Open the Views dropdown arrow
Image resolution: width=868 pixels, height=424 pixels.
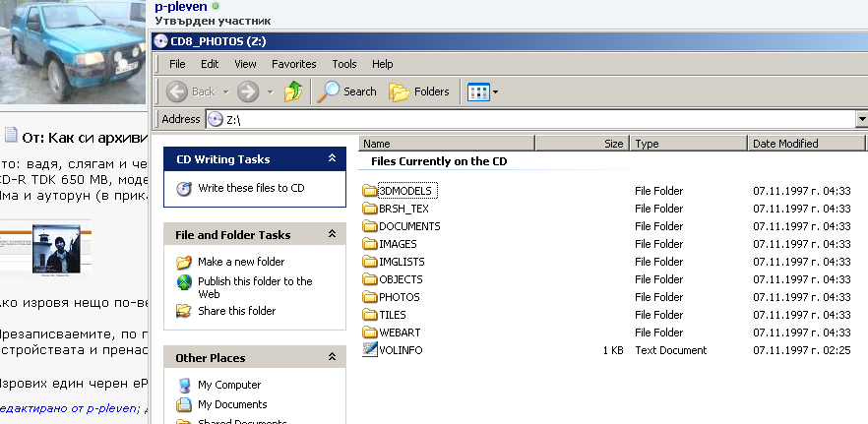tap(495, 92)
